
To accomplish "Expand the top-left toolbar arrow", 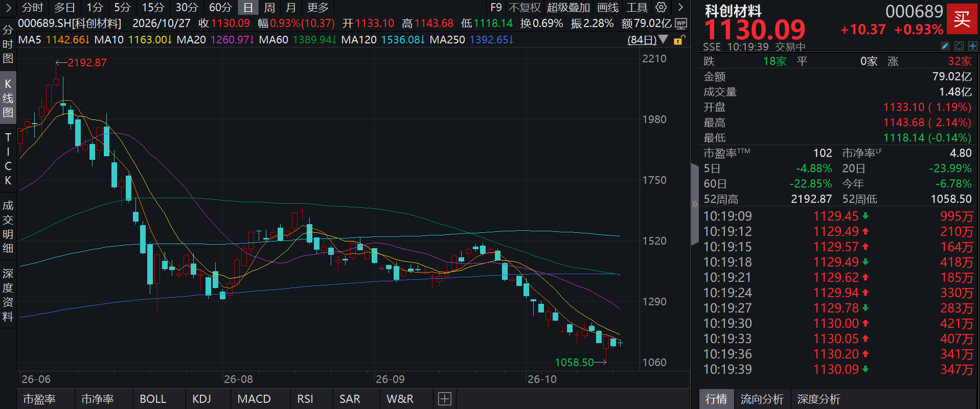I will [8, 8].
